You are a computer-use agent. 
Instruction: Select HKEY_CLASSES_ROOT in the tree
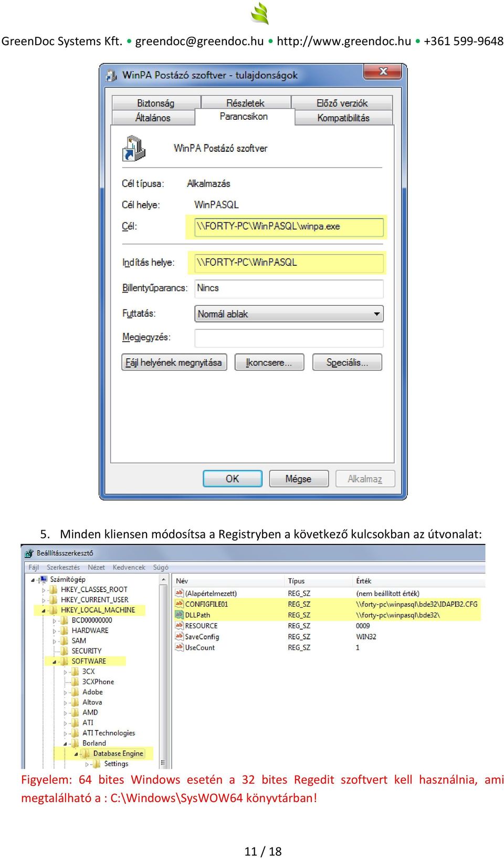[94, 589]
